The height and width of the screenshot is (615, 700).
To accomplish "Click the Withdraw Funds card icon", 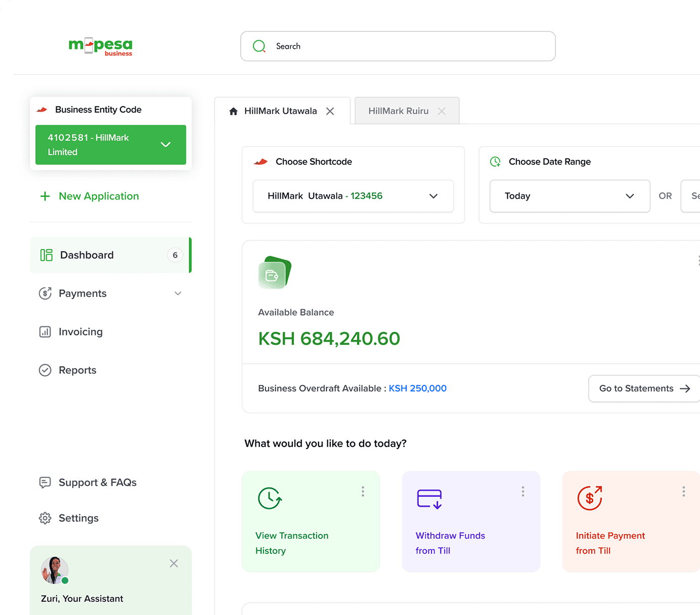I will click(429, 498).
